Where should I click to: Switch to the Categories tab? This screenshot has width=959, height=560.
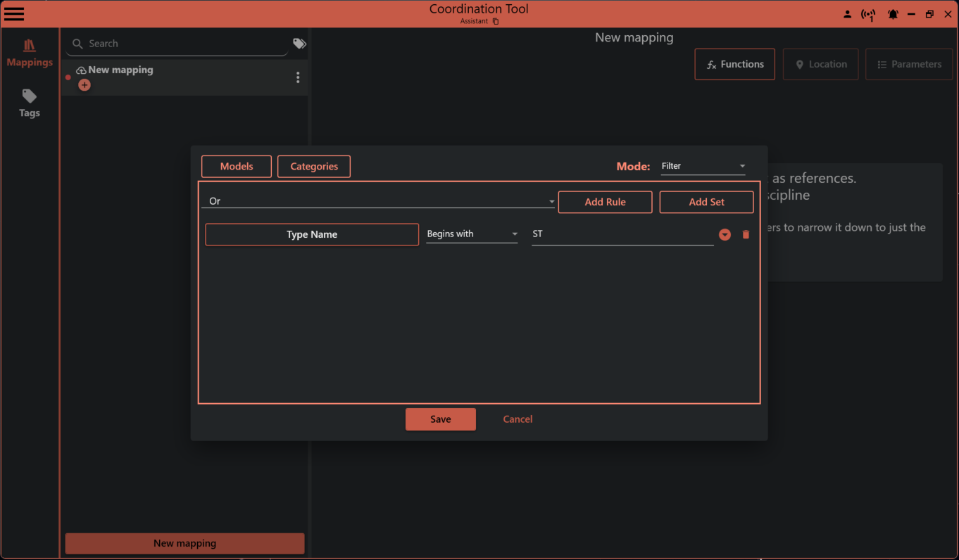(313, 166)
